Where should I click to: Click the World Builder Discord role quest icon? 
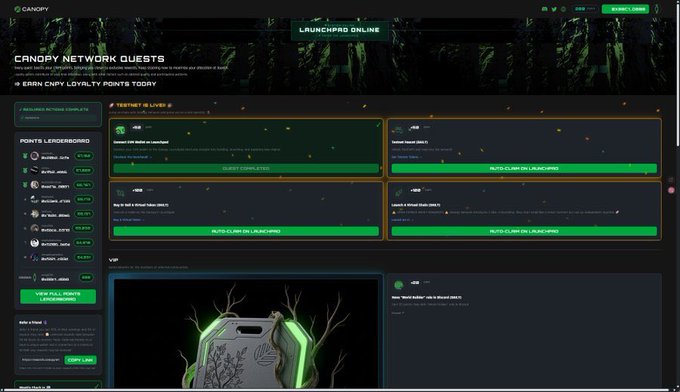pyautogui.click(x=399, y=285)
